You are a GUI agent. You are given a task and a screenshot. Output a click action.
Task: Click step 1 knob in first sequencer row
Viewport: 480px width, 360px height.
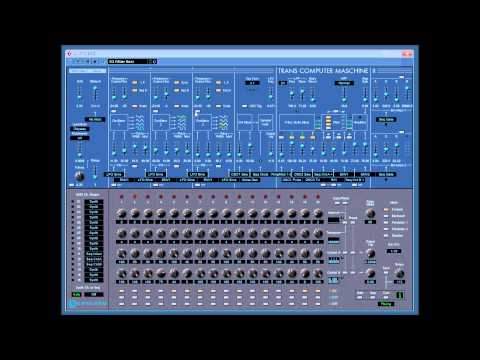pos(122,214)
